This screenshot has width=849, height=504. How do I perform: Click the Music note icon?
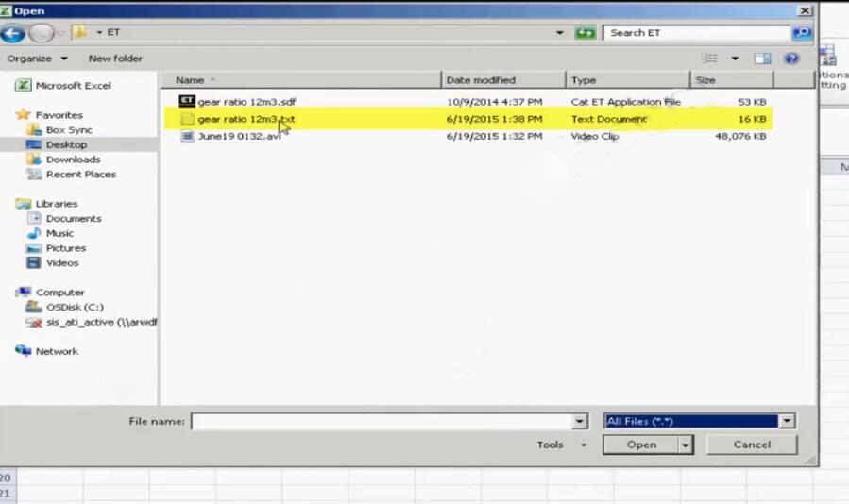point(34,233)
